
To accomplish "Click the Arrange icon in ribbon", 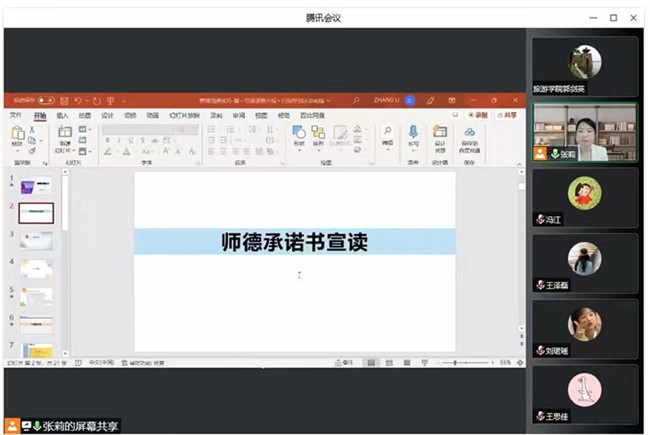I will click(319, 134).
